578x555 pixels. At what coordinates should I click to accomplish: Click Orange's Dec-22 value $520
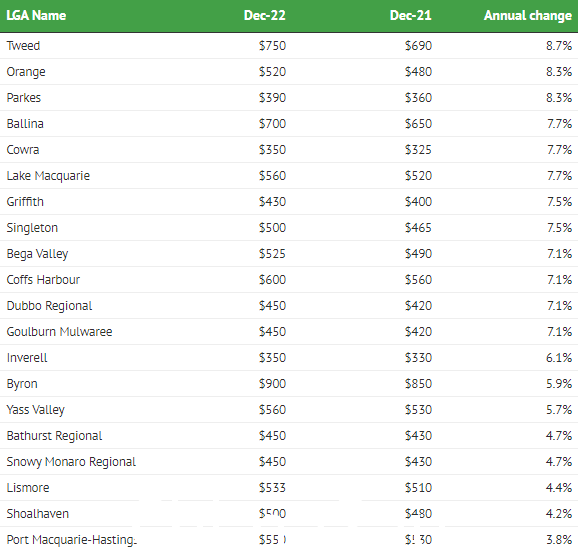click(x=272, y=71)
